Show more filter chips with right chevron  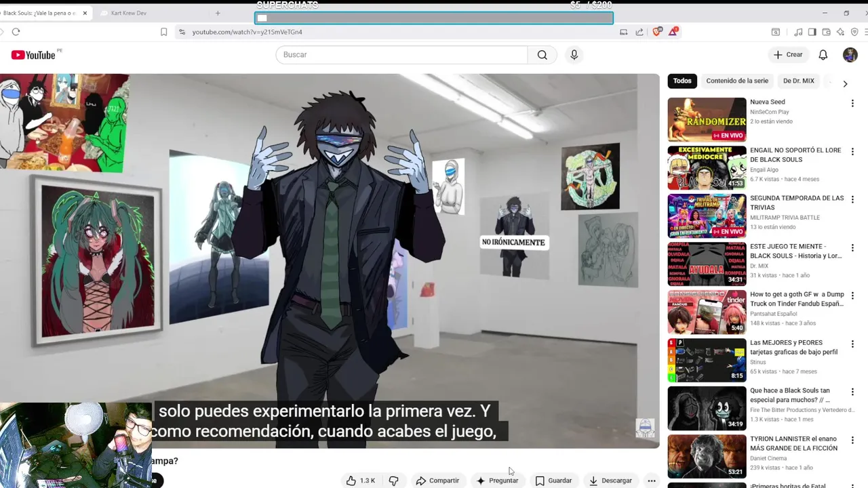[x=845, y=84]
